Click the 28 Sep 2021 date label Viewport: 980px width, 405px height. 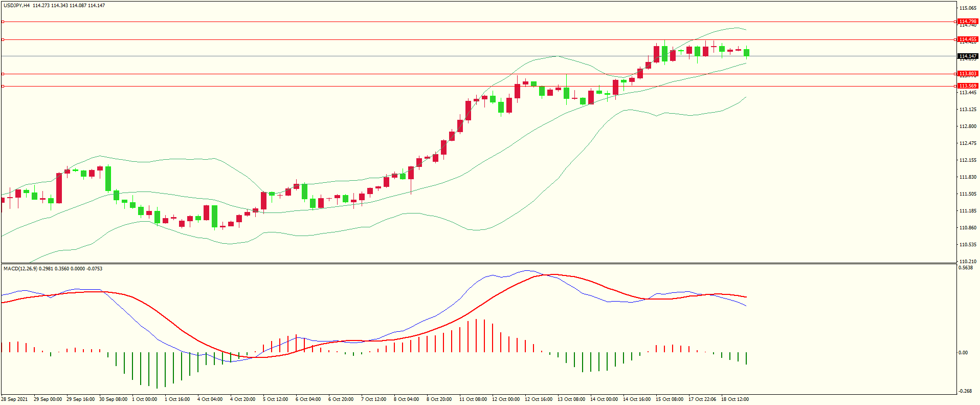15,399
